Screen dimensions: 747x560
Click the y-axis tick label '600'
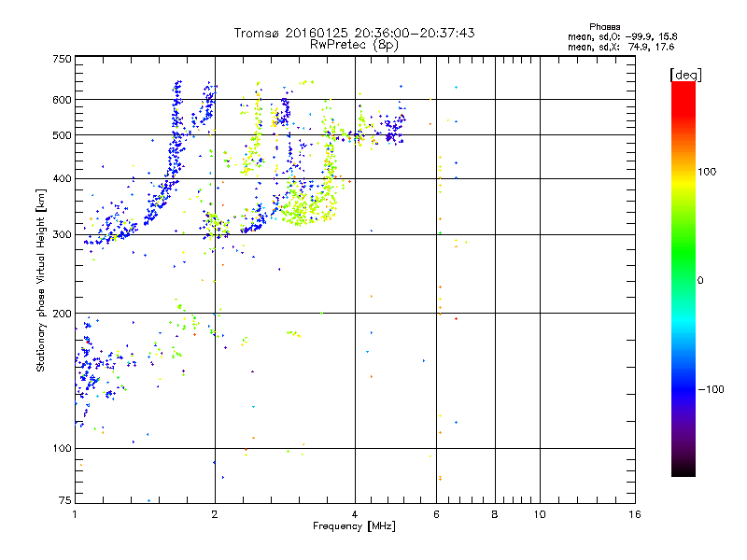62,100
